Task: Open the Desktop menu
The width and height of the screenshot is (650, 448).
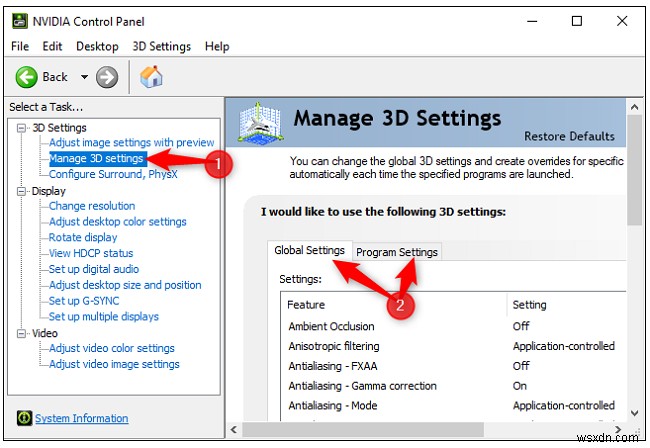Action: [x=97, y=46]
